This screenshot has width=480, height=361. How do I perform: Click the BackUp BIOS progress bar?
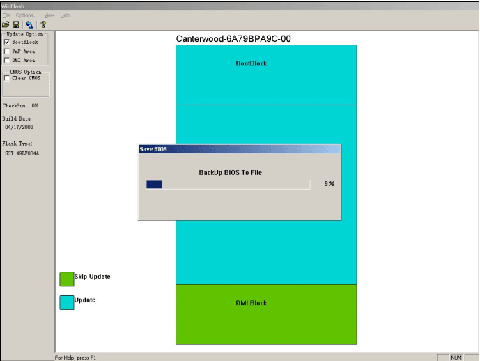228,184
